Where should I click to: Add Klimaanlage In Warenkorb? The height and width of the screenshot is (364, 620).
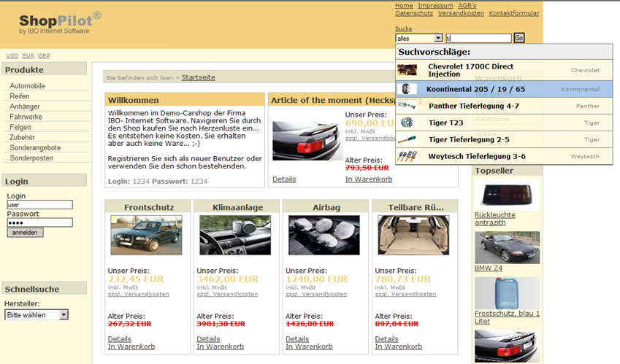pyautogui.click(x=221, y=346)
